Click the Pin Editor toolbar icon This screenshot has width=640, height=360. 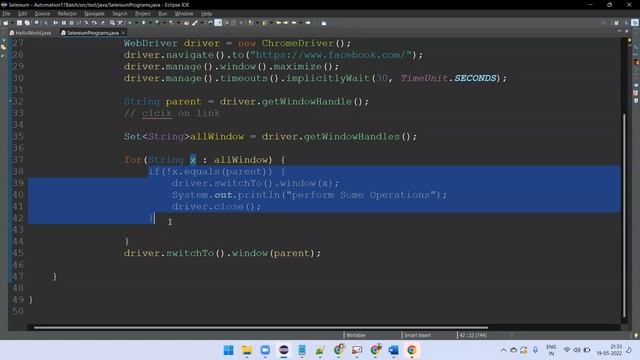[324, 23]
